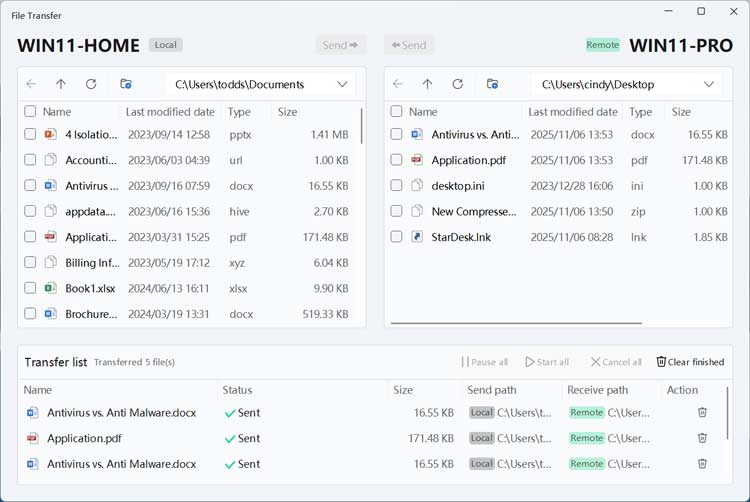Click the shortcut icon of StarDesk.lnk
750x502 pixels.
417,237
